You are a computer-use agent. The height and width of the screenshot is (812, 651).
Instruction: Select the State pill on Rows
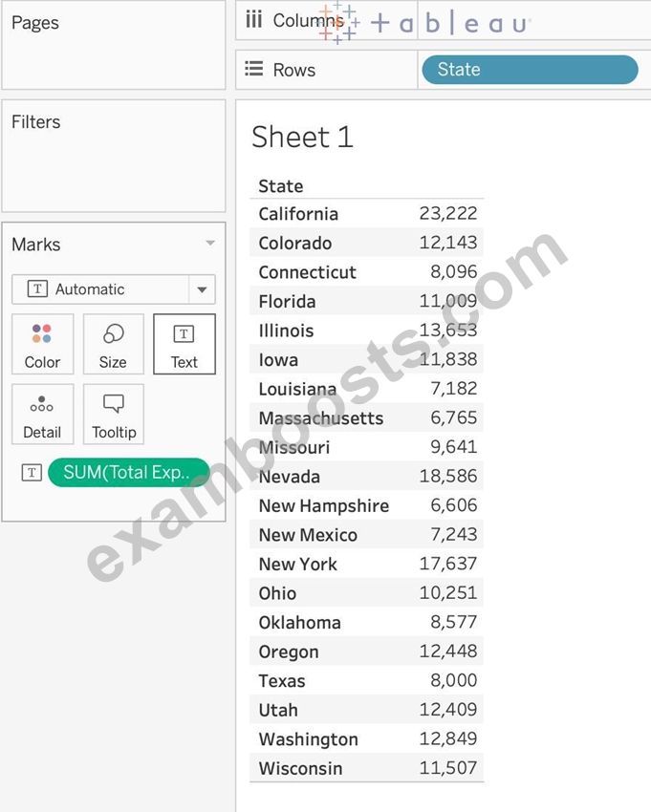coord(530,70)
